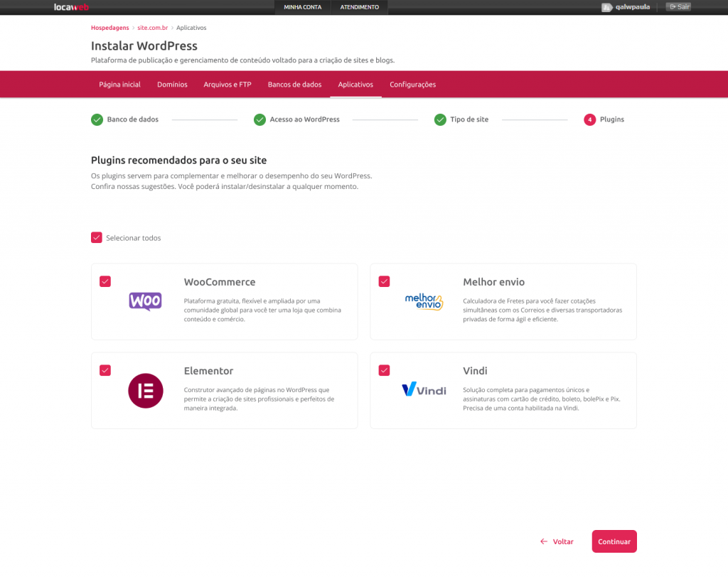The width and height of the screenshot is (728, 579).
Task: Click the Elementor logo
Action: (x=146, y=391)
